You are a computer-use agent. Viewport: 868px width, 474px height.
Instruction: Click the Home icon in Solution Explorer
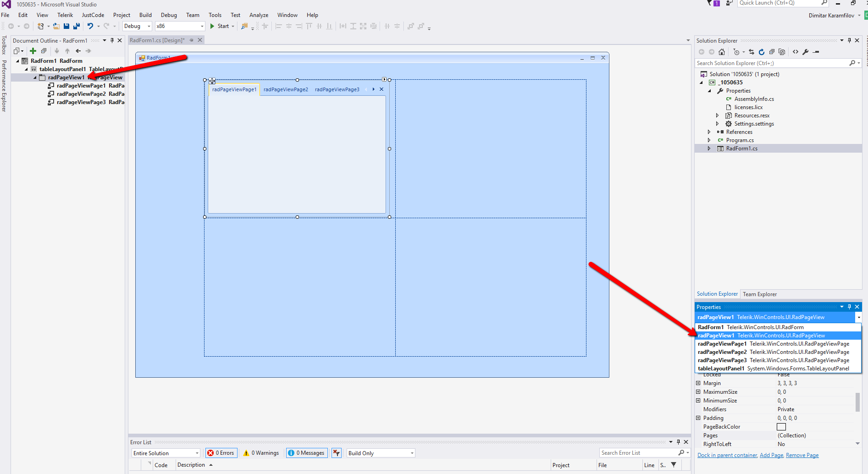(722, 52)
